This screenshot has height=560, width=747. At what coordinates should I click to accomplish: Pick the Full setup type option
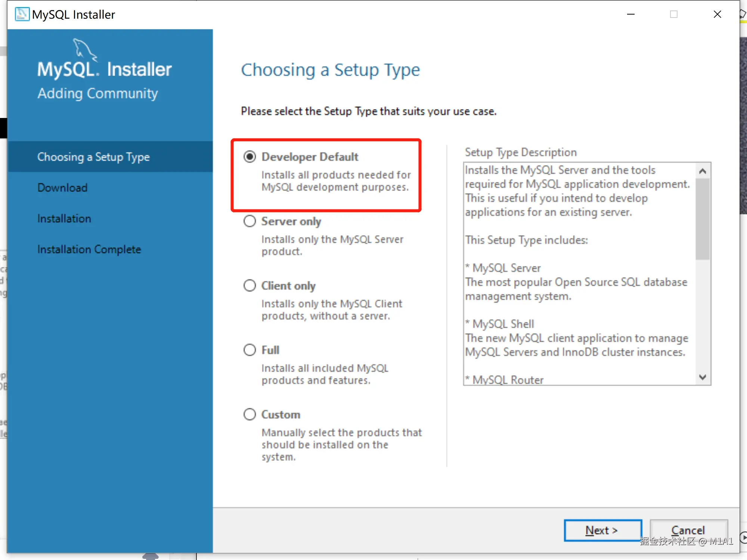coord(250,350)
